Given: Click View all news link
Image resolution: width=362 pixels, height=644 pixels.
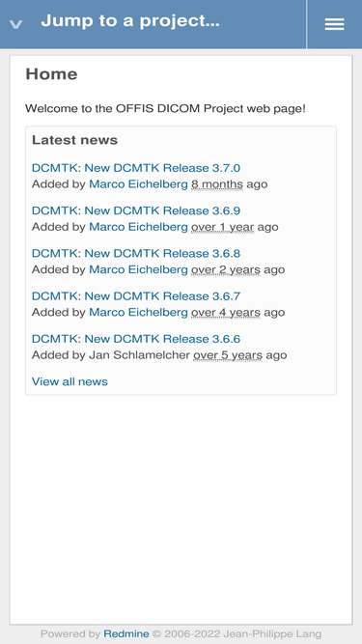Looking at the screenshot, I should (70, 381).
